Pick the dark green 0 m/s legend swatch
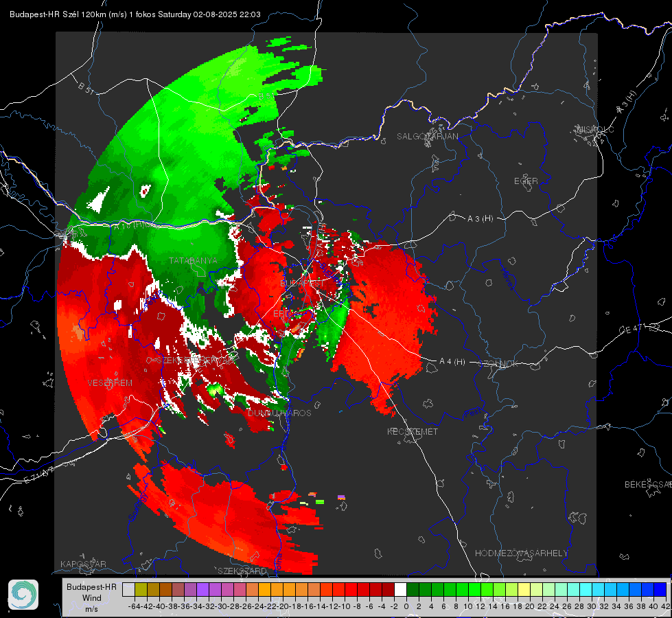This screenshot has height=618, width=672. tap(413, 589)
